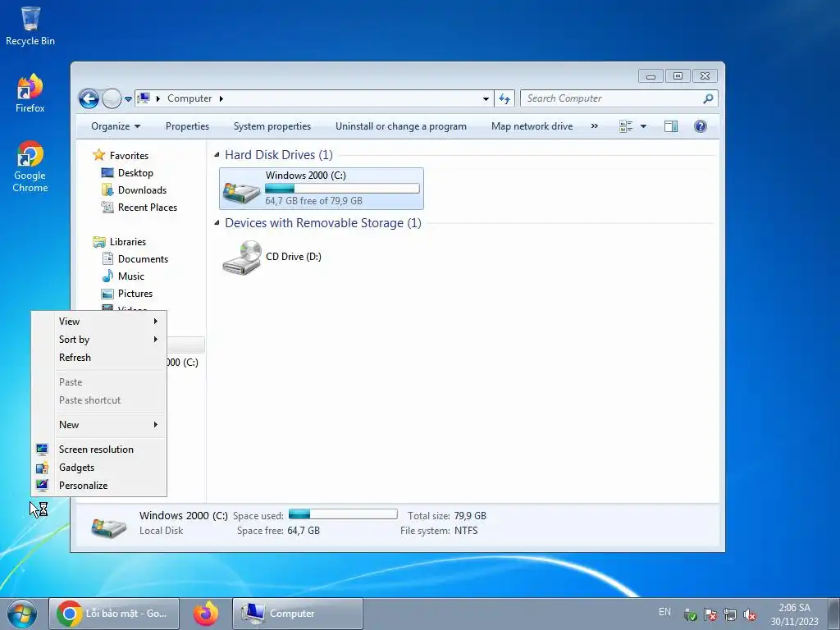Click the details pane disk icon
The height and width of the screenshot is (630, 840).
(x=109, y=527)
